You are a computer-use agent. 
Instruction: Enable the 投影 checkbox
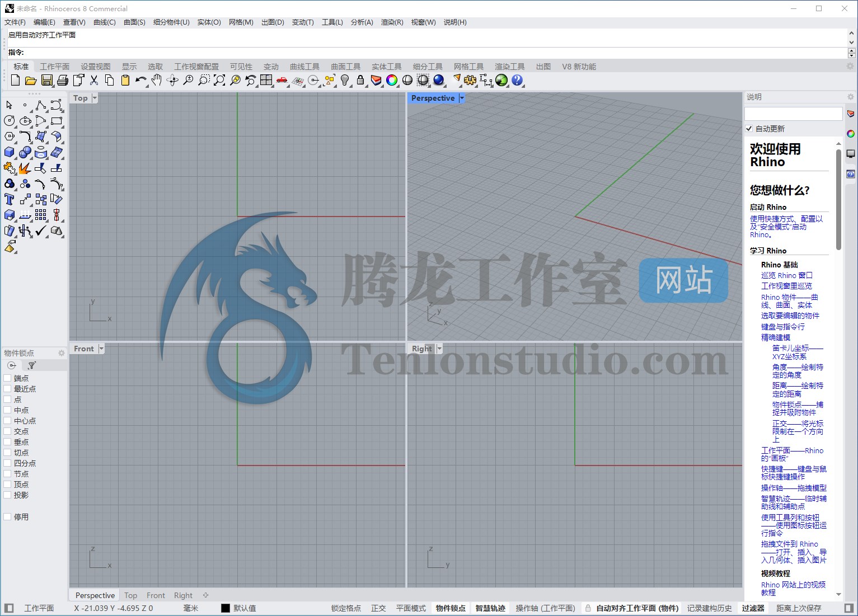(7, 495)
